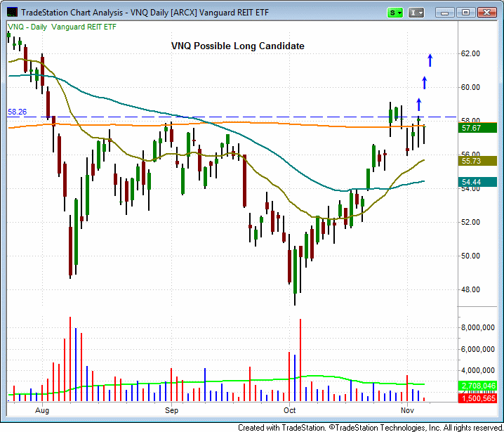The height and width of the screenshot is (432, 504).
Task: Click the Nov date axis label
Action: click(407, 410)
